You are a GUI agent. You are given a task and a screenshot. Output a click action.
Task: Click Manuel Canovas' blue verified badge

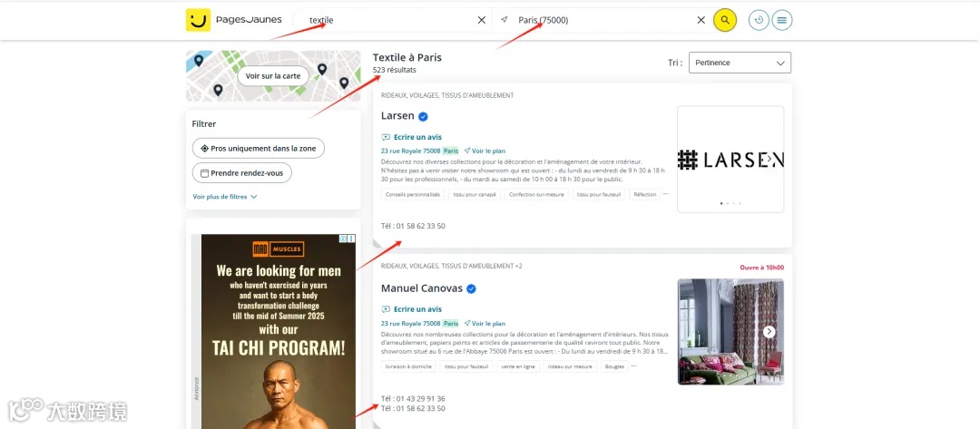click(472, 288)
